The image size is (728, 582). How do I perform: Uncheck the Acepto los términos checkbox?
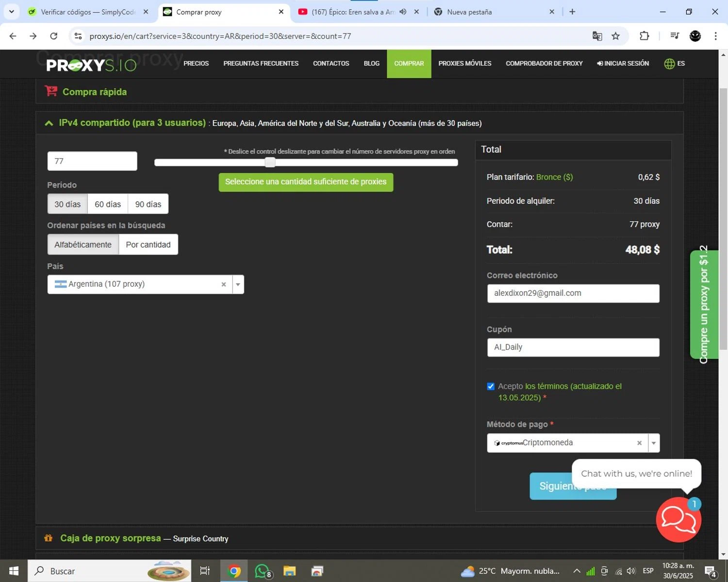(x=491, y=386)
